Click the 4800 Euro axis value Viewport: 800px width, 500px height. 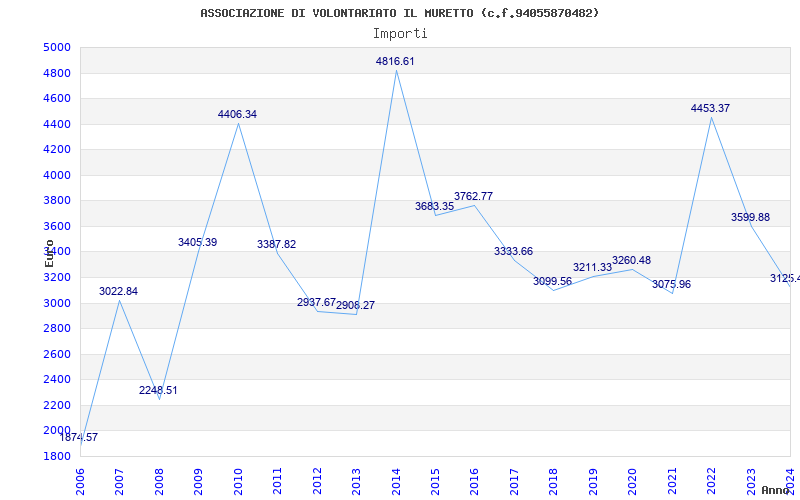pyautogui.click(x=57, y=73)
